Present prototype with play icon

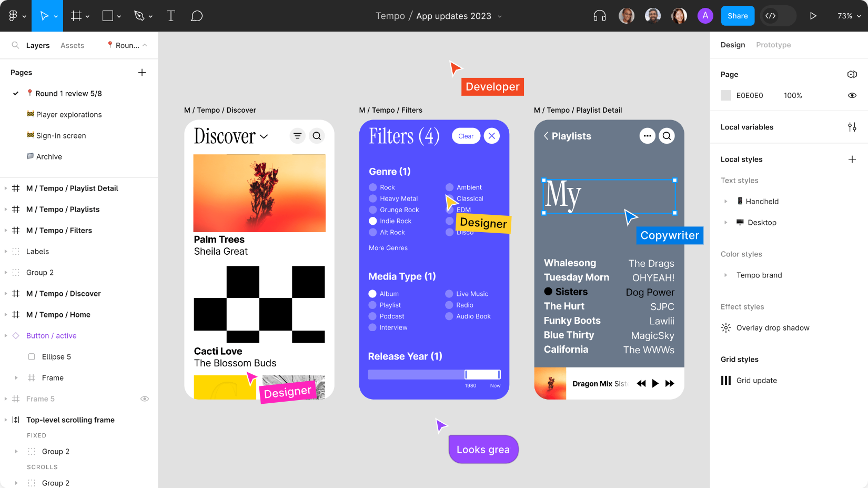click(813, 16)
